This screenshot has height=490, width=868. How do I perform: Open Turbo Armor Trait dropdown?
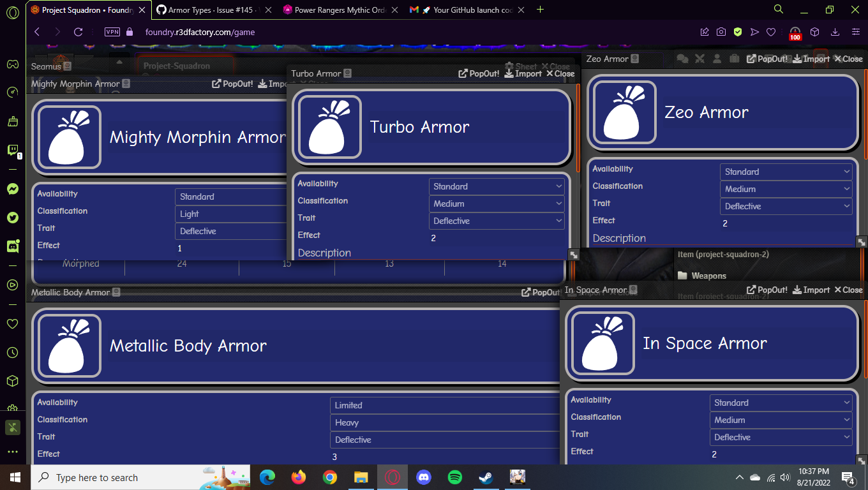pyautogui.click(x=497, y=221)
